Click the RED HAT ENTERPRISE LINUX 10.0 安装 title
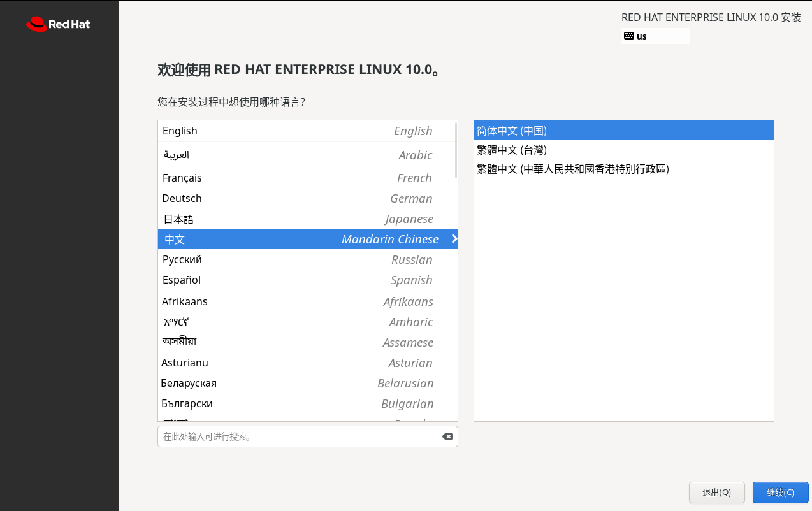The height and width of the screenshot is (511, 812). (711, 17)
